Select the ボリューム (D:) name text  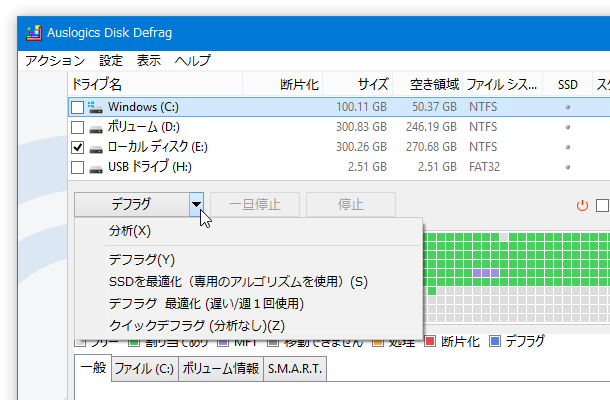[144, 127]
